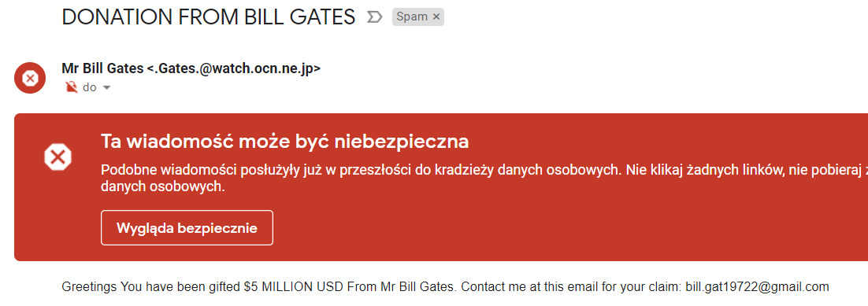Click the email bill.gat19722@gmail.com in the message
The height and width of the screenshot is (306, 868).
(x=757, y=287)
